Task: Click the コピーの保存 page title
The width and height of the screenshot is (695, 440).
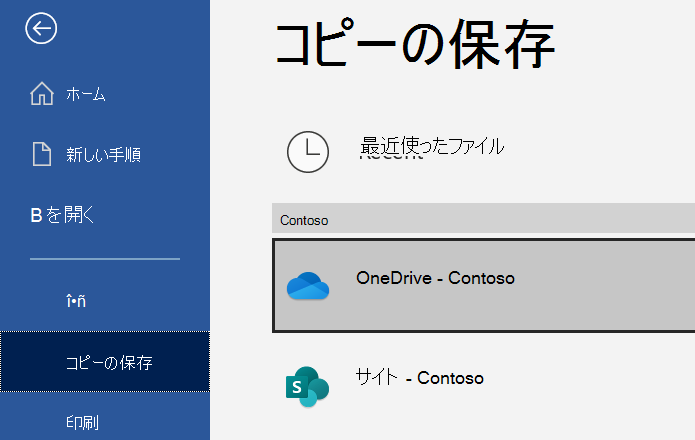Action: point(415,45)
